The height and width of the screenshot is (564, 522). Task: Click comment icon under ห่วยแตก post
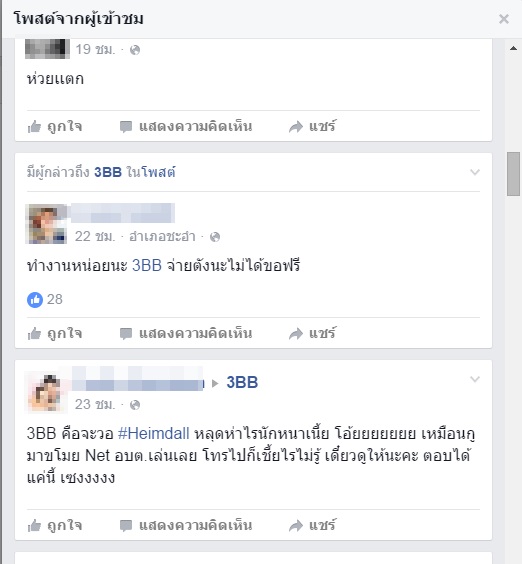126,127
